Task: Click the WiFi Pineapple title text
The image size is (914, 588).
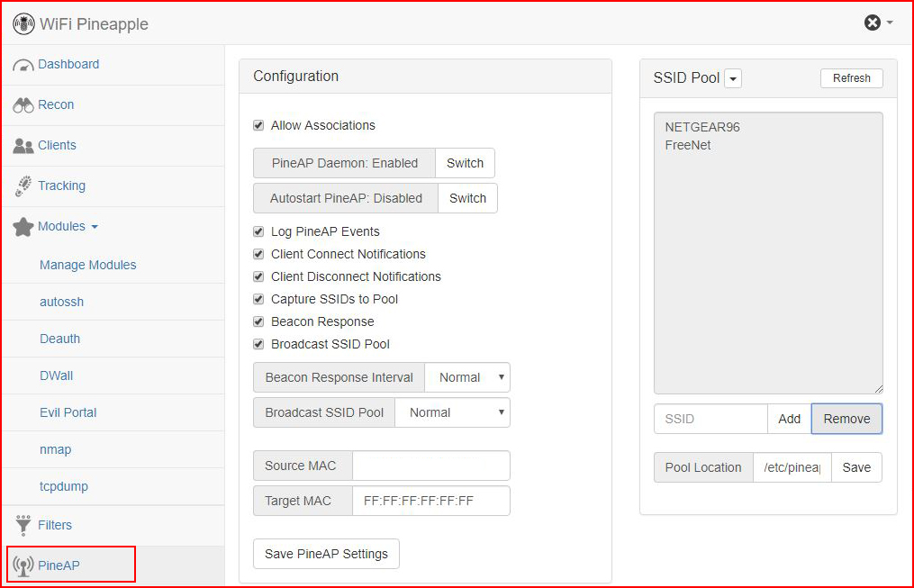Action: (94, 24)
